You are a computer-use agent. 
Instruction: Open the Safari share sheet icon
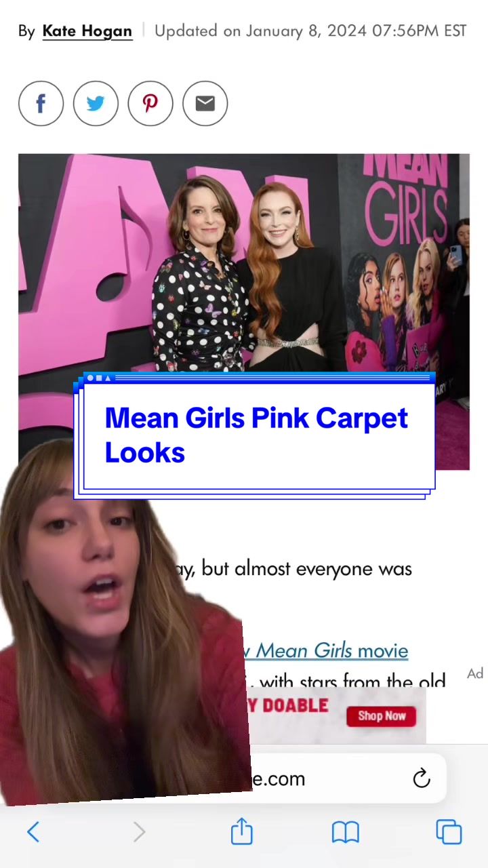(242, 831)
